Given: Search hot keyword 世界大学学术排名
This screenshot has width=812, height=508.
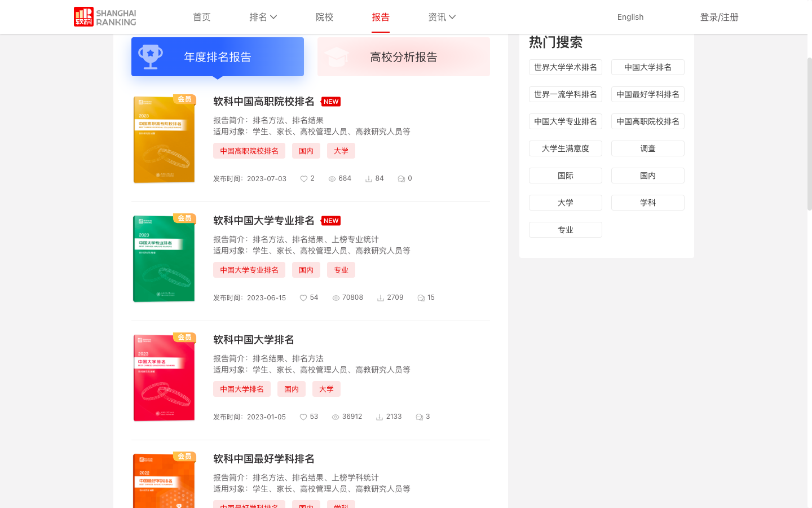Looking at the screenshot, I should 565,67.
